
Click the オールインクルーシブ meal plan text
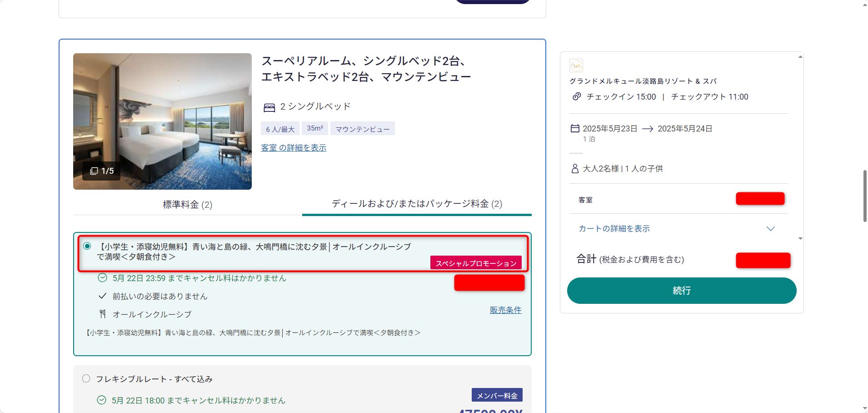pos(152,314)
